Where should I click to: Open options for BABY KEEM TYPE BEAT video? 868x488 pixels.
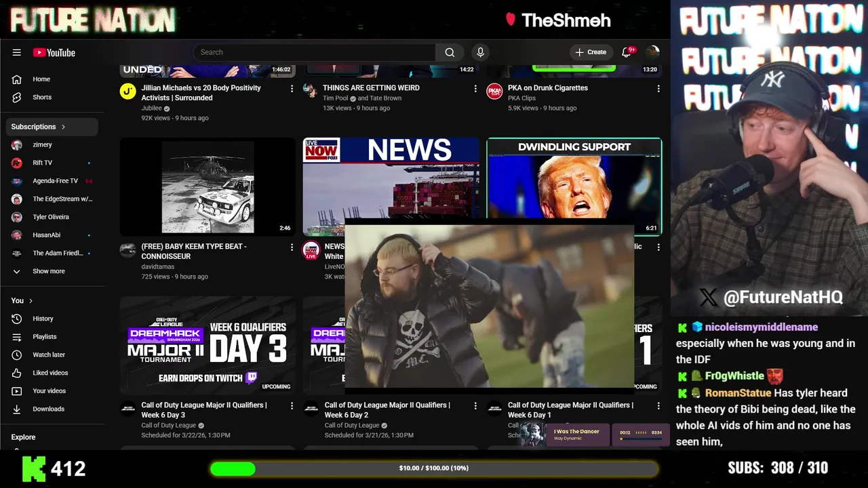[292, 247]
